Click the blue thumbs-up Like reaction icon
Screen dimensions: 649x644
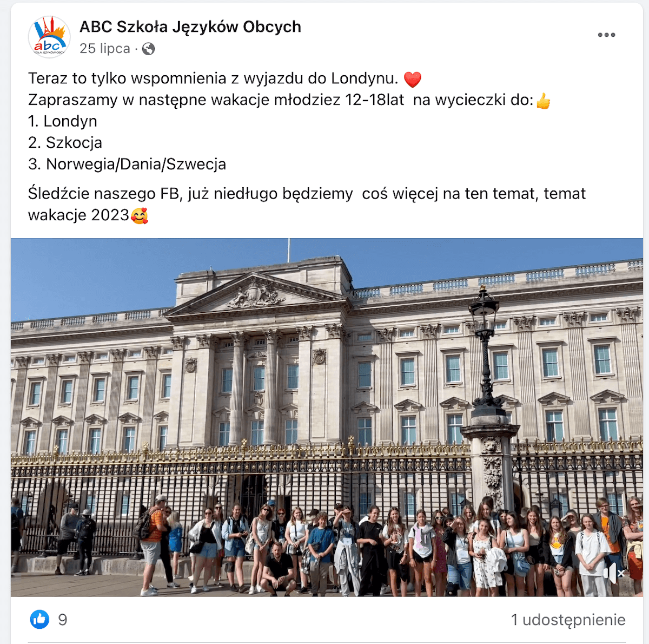coord(39,619)
